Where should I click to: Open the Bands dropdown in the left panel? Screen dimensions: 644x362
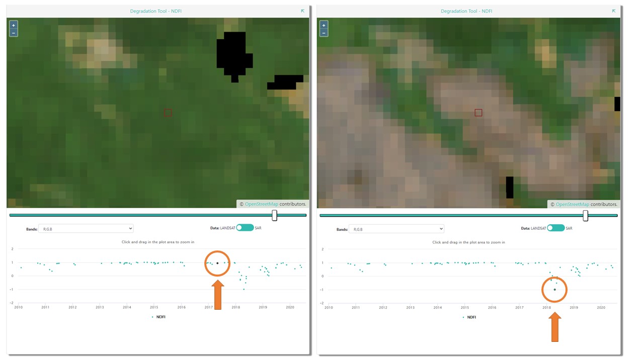86,228
